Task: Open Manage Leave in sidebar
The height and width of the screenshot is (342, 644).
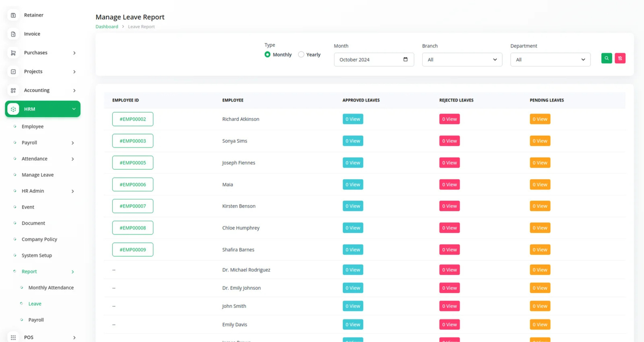Action: point(38,175)
